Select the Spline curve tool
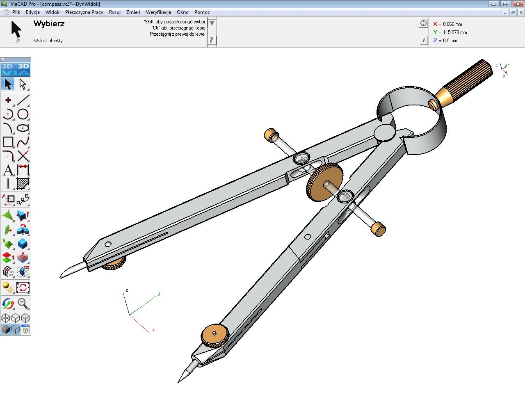Screen dimensions: 525x420 (x=23, y=142)
